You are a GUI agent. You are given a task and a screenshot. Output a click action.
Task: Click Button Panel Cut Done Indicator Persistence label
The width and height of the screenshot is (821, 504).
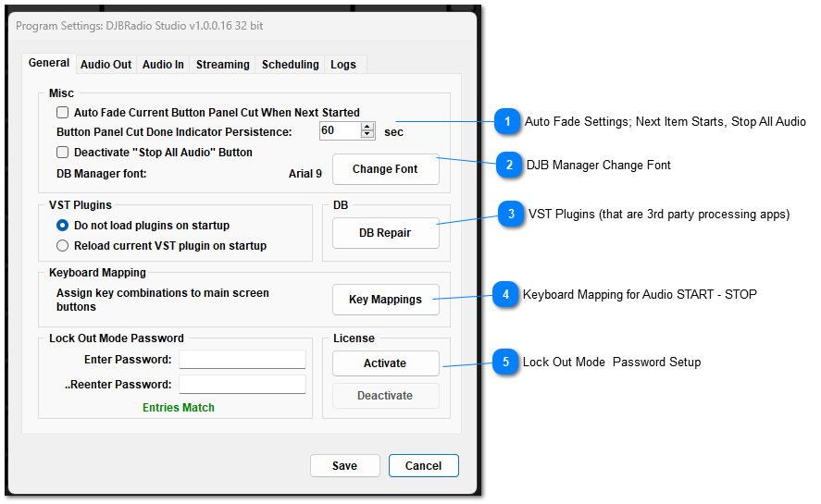pyautogui.click(x=174, y=132)
